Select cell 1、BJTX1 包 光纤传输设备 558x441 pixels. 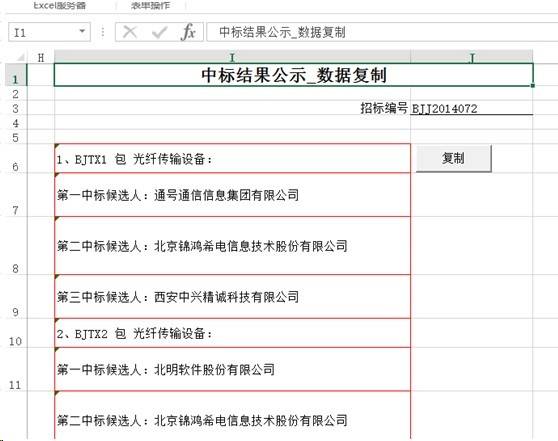(x=232, y=159)
